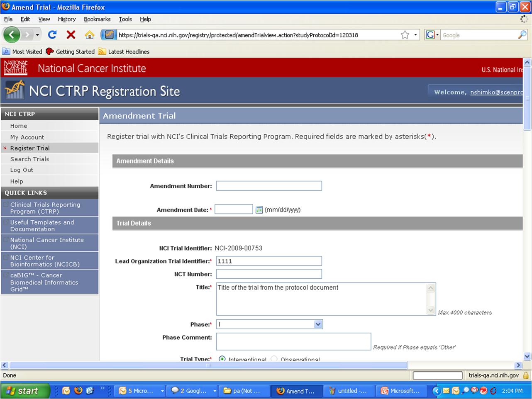Click the nshimko username link
Screen dimensions: 532x399
tap(496, 92)
